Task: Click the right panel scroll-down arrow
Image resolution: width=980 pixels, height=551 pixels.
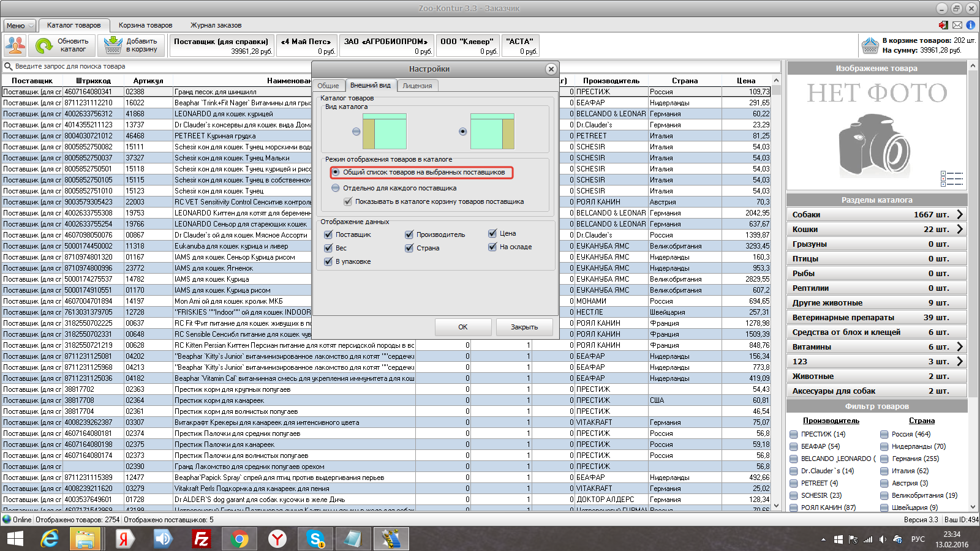Action: [x=973, y=507]
